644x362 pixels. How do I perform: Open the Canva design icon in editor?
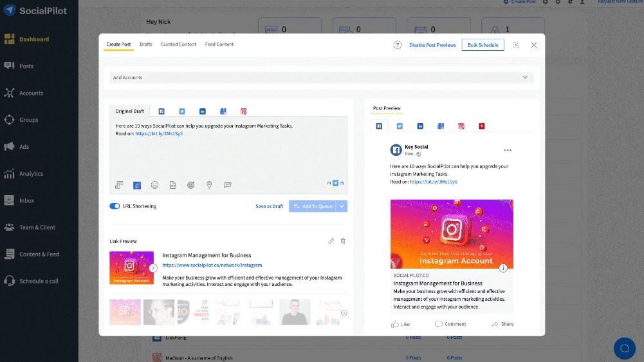click(137, 186)
